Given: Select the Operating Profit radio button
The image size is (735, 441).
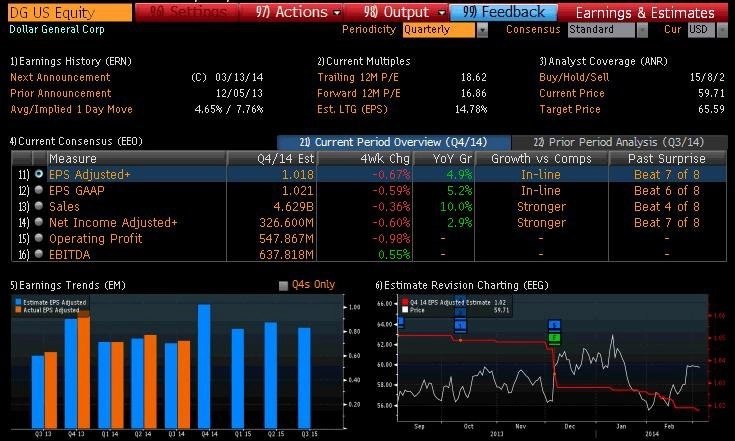Looking at the screenshot, I should pos(39,238).
